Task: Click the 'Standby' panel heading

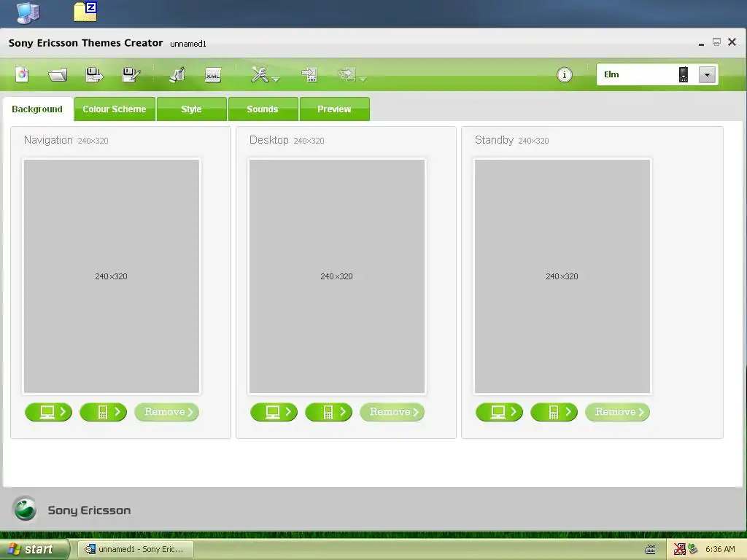Action: (494, 140)
